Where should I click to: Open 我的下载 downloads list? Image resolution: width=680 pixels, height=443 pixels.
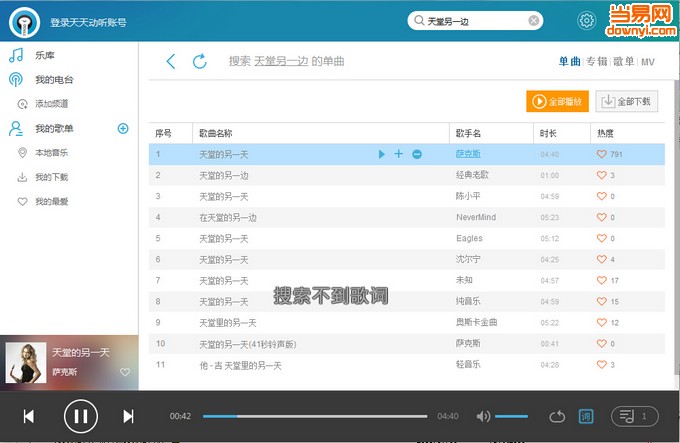coord(52,177)
